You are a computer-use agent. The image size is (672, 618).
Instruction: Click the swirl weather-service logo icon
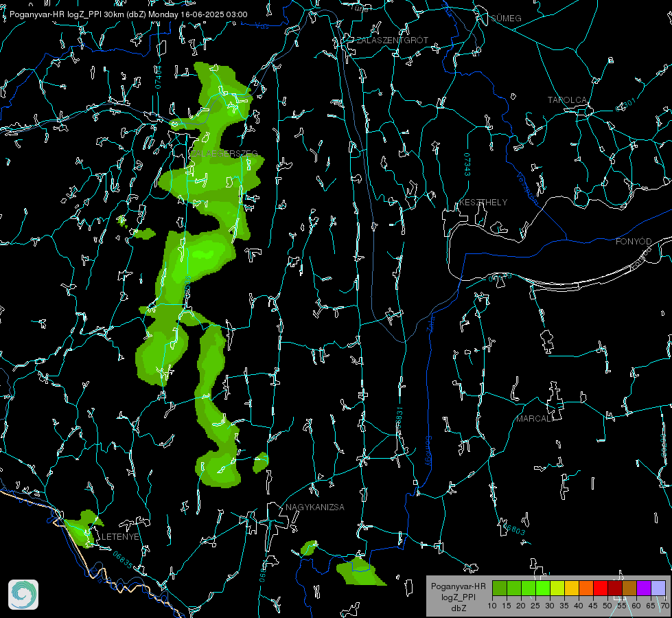coord(23,595)
